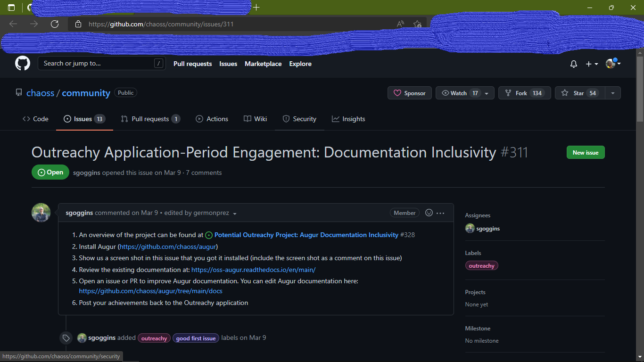Screen dimensions: 644x362
Task: Select the Issues tab
Action: (84, 119)
